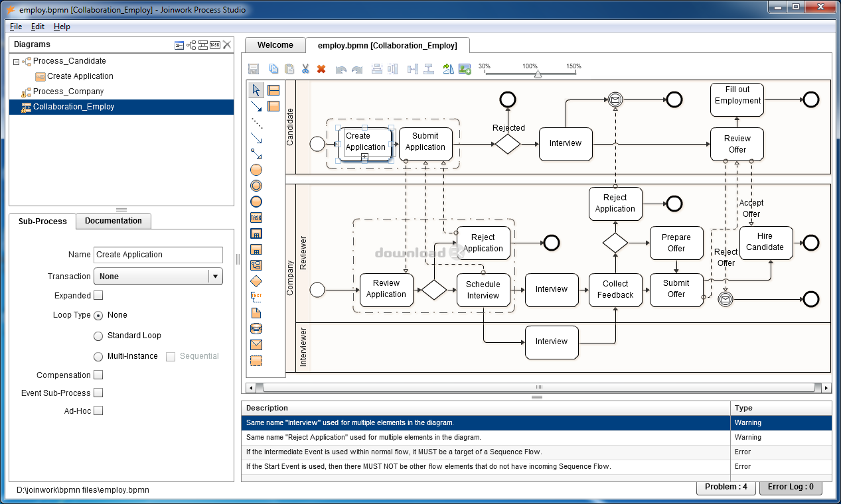The image size is (841, 504).
Task: Select Collaboration_Employ in Diagrams tree
Action: pos(74,107)
